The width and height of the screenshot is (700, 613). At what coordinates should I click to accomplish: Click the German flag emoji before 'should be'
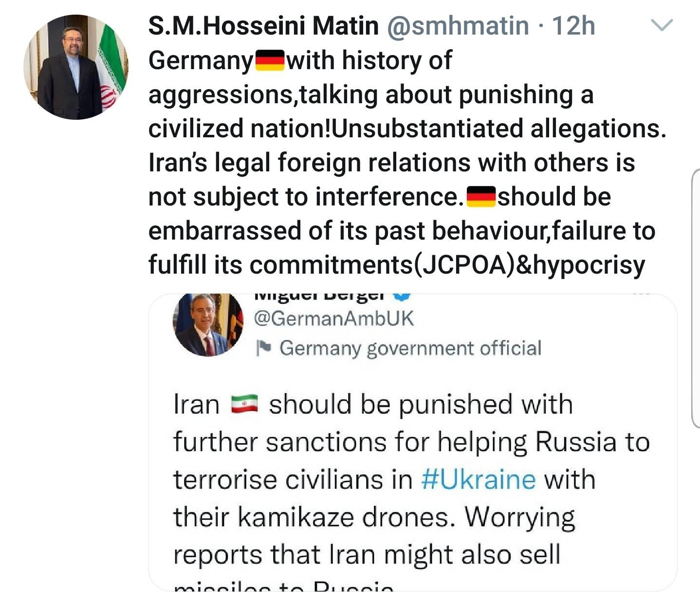(480, 197)
